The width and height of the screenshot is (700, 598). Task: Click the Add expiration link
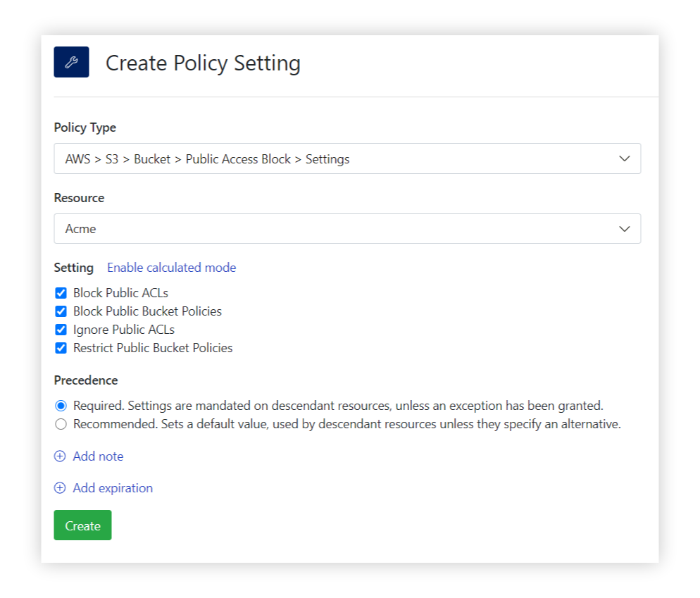pos(111,488)
